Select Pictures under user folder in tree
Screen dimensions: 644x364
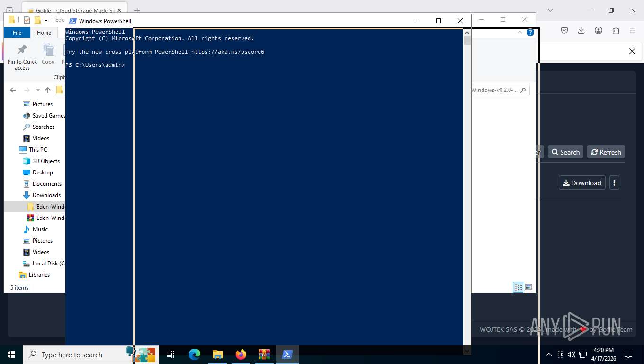(42, 104)
